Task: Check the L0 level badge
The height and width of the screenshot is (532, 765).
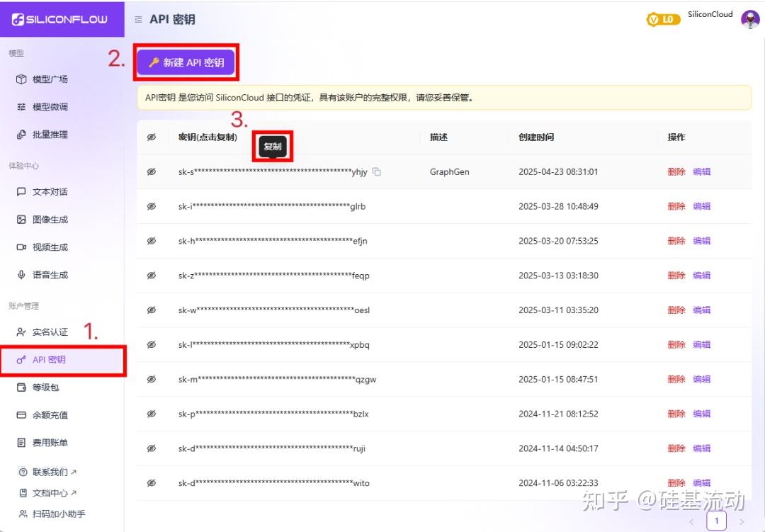Action: click(663, 19)
